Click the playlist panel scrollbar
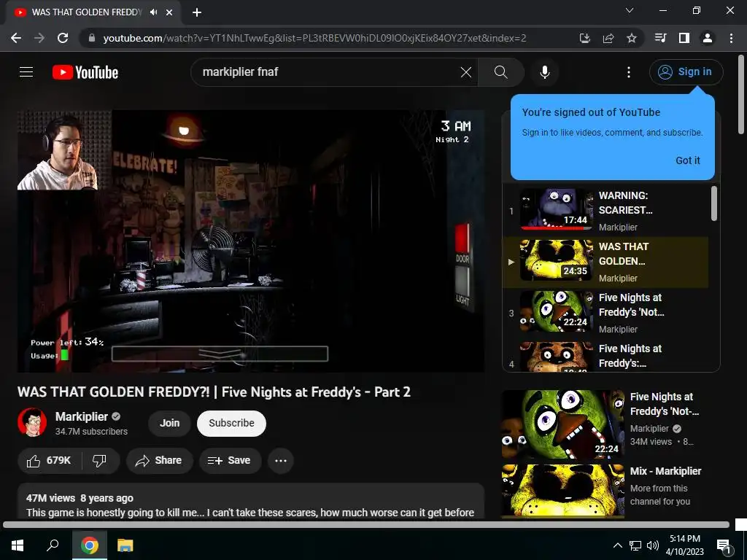Screen dimensions: 747x560 click(713, 204)
